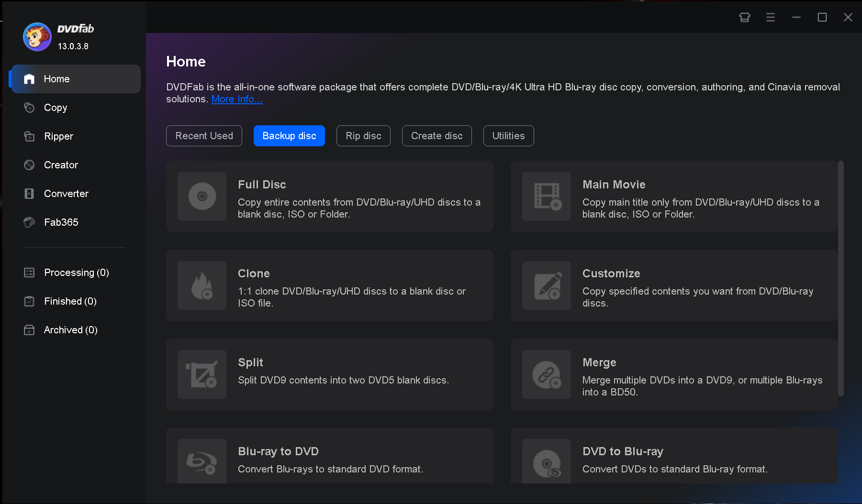Choose the Main Movie title
Viewport: 862px width, 504px height.
point(614,185)
